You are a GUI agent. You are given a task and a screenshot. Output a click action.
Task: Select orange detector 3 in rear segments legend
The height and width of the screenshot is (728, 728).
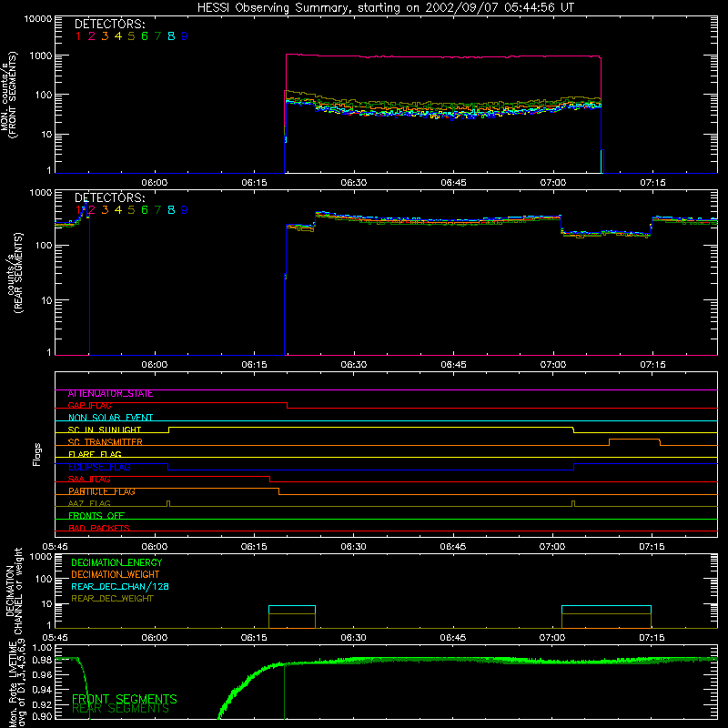[105, 210]
